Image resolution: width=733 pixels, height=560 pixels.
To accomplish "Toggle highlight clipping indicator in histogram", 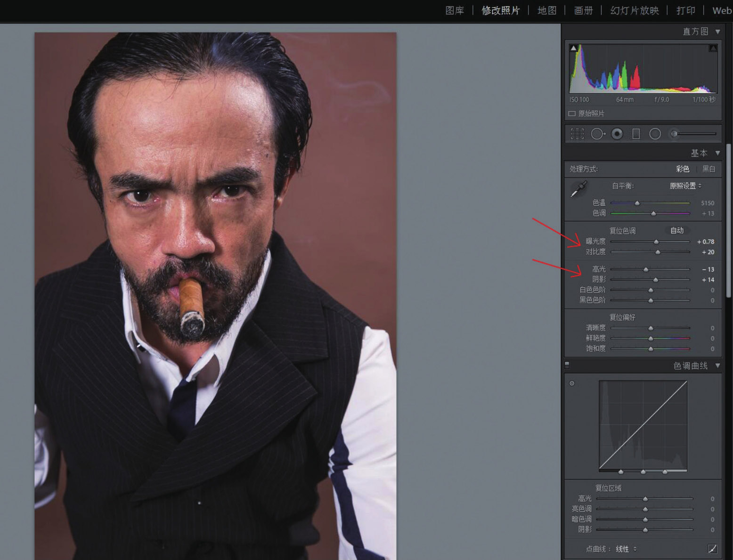I will (x=713, y=48).
